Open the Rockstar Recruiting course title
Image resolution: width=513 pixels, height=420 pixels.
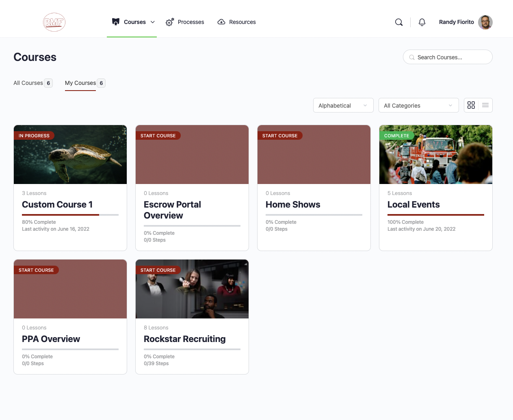click(x=185, y=339)
